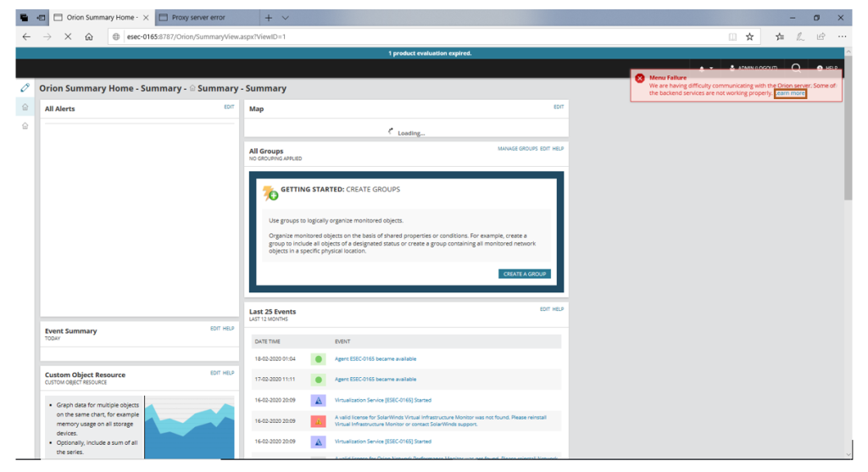Set aside the open browser tabs
Viewport: 868px width, 472px height.
click(x=41, y=18)
